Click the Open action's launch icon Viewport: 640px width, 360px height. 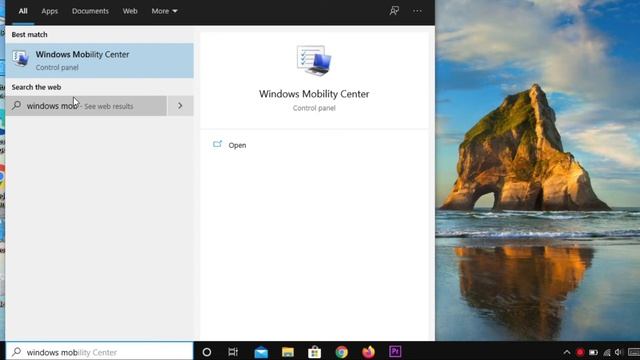point(217,144)
